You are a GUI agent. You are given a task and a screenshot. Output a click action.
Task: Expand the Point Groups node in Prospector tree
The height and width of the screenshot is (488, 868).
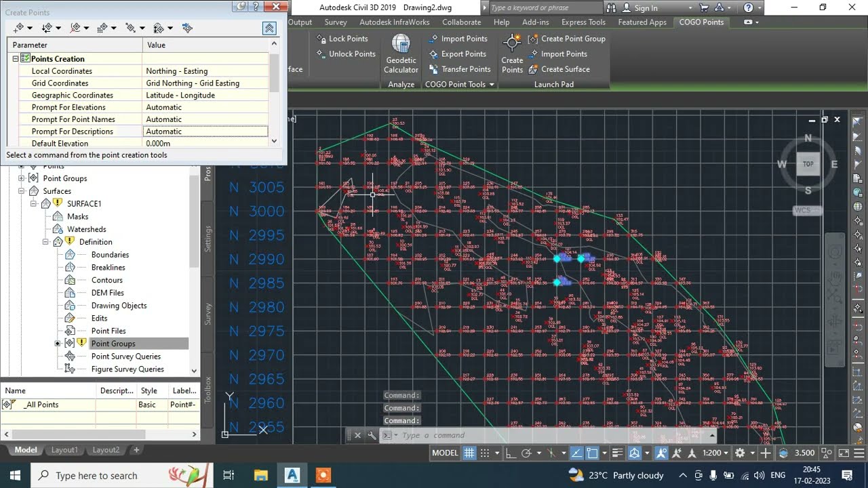[21, 178]
